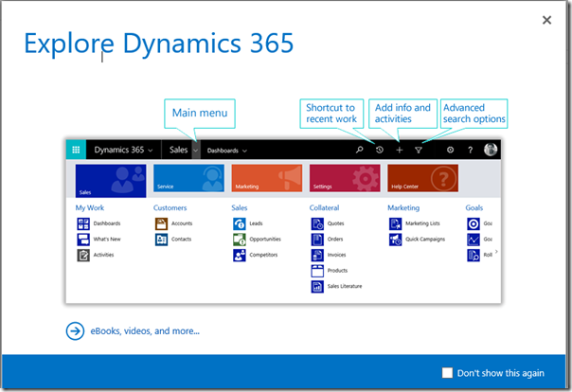Click the Goal Metrics chart icon
572x392 pixels.
point(474,240)
